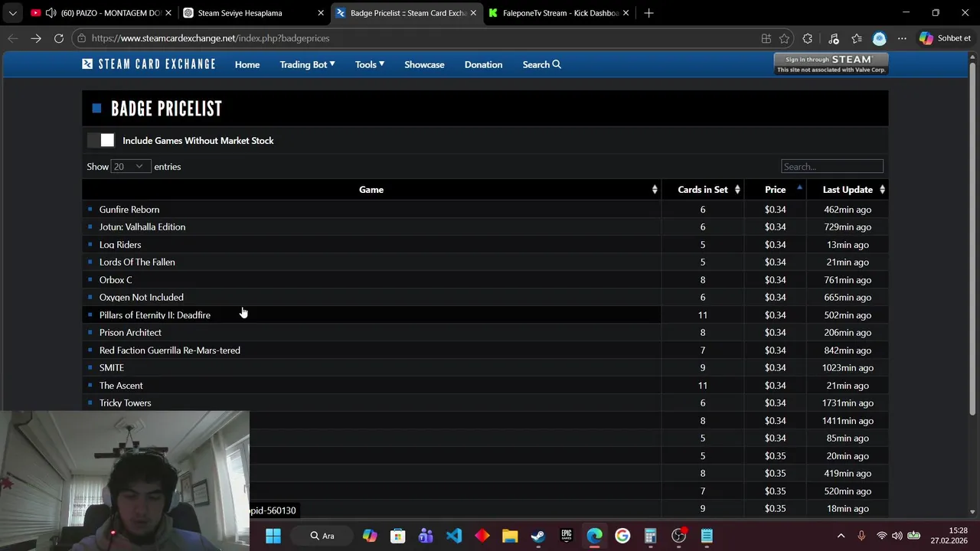Sort by the Price column header
Image resolution: width=980 pixels, height=551 pixels.
(x=776, y=189)
